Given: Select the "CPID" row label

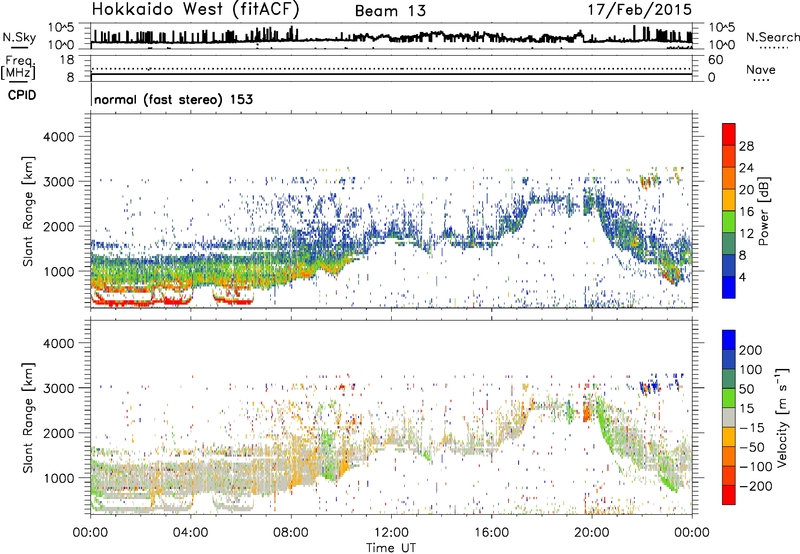Looking at the screenshot, I should (x=22, y=95).
